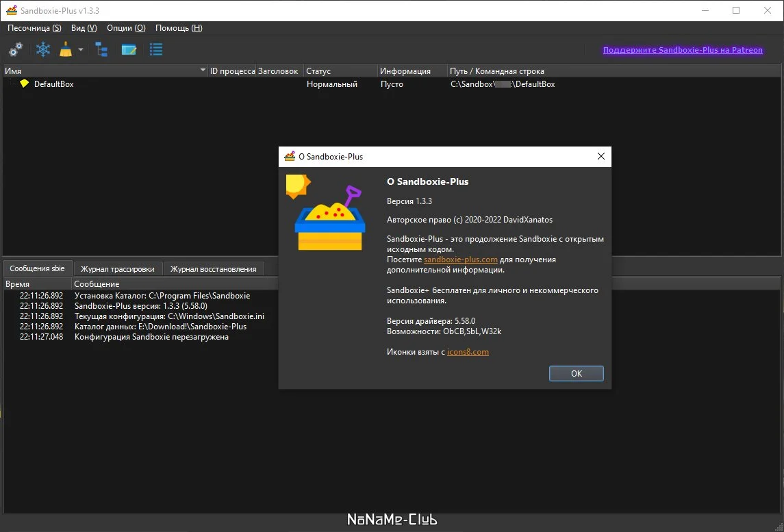Click the Информация column header
This screenshot has height=532, width=784.
click(x=412, y=71)
